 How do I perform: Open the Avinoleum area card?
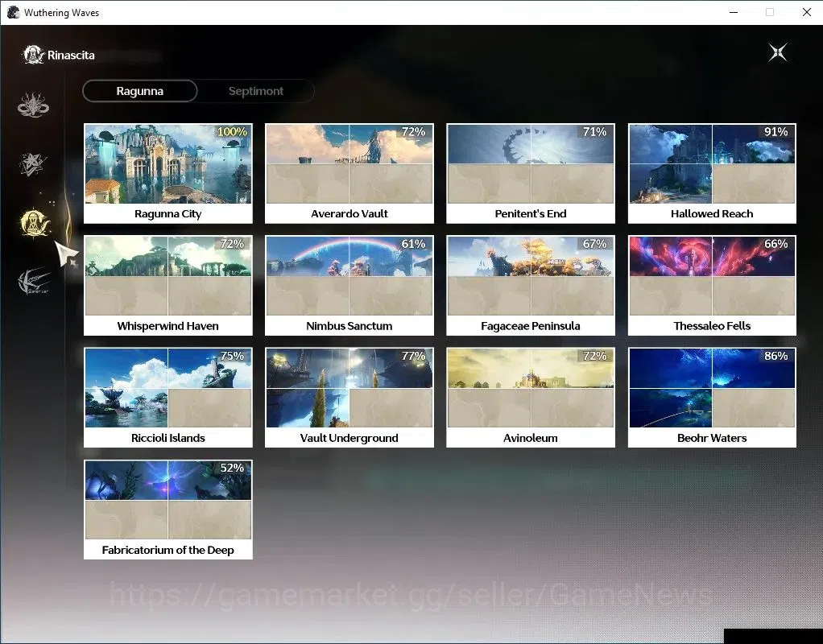(x=531, y=398)
